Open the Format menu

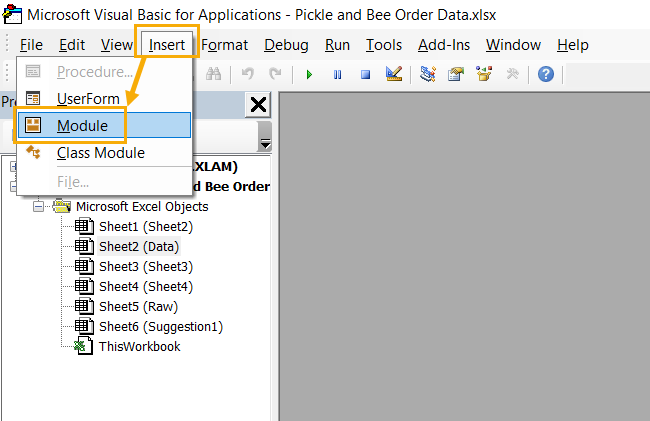(x=225, y=45)
